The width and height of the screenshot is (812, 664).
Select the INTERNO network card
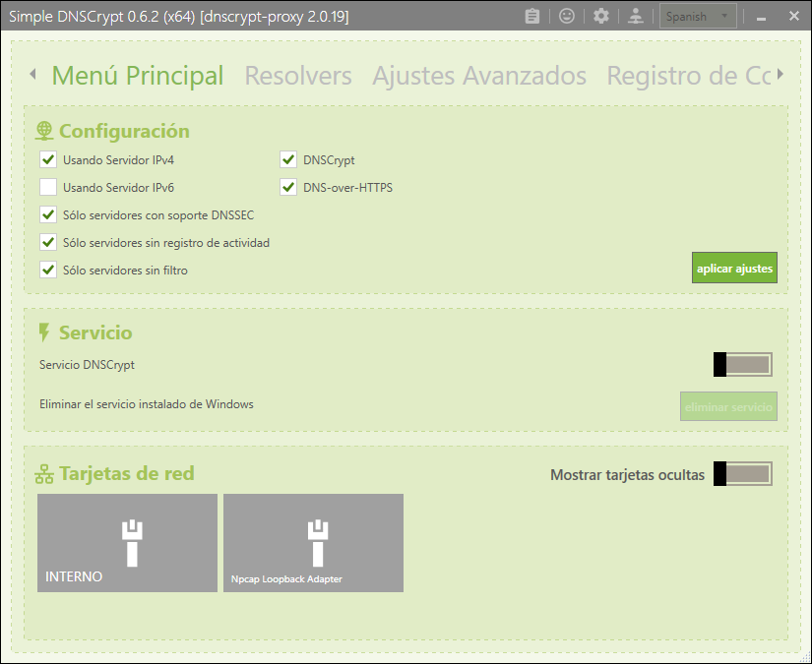[127, 543]
